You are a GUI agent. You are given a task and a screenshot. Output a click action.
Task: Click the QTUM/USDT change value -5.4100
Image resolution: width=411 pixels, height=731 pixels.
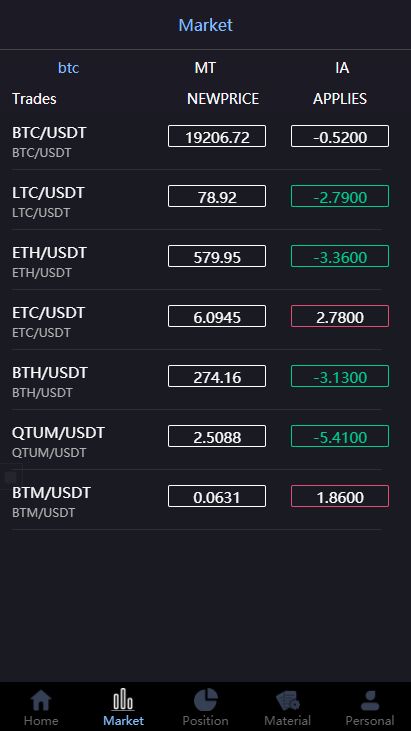tap(340, 436)
